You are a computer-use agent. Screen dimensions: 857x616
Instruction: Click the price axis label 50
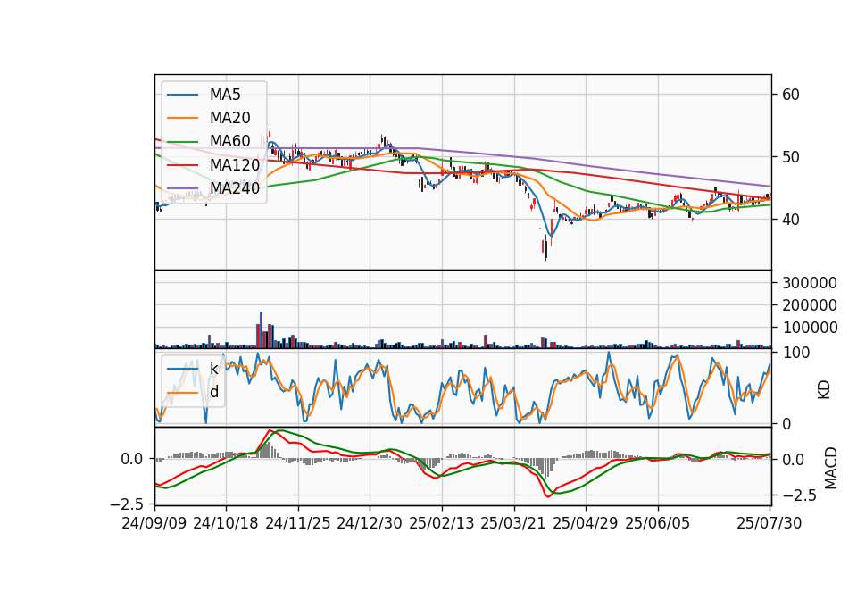pos(791,157)
